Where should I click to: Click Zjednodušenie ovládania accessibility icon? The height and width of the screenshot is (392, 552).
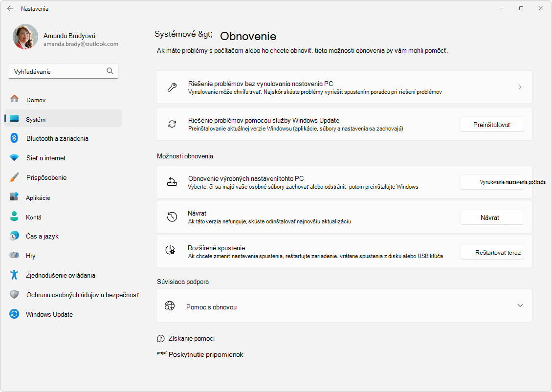click(14, 275)
